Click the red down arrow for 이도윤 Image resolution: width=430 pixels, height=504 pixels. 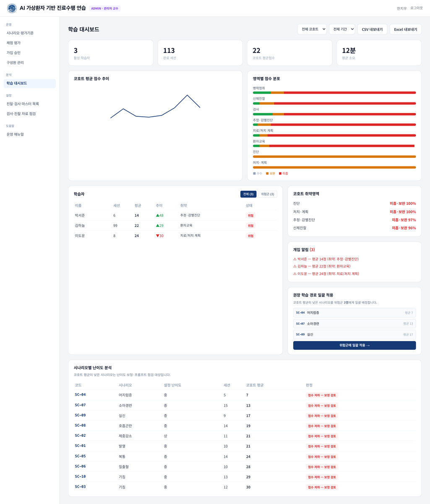pyautogui.click(x=158, y=236)
